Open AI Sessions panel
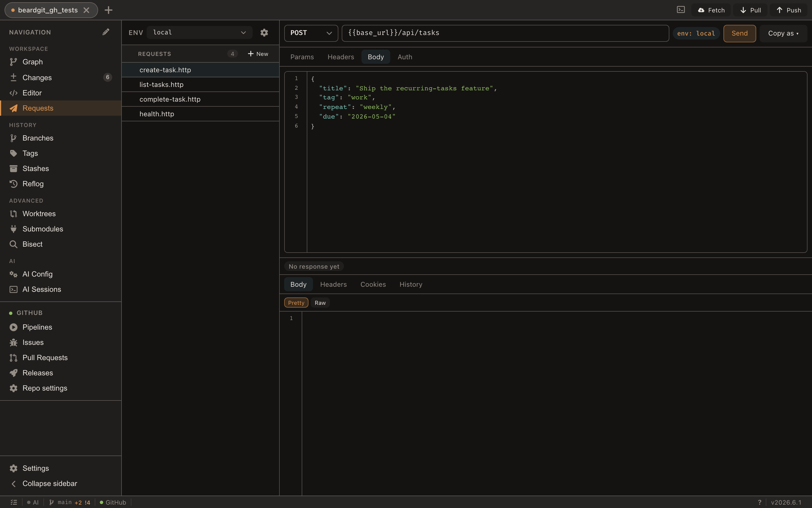The width and height of the screenshot is (812, 508). click(x=60, y=289)
